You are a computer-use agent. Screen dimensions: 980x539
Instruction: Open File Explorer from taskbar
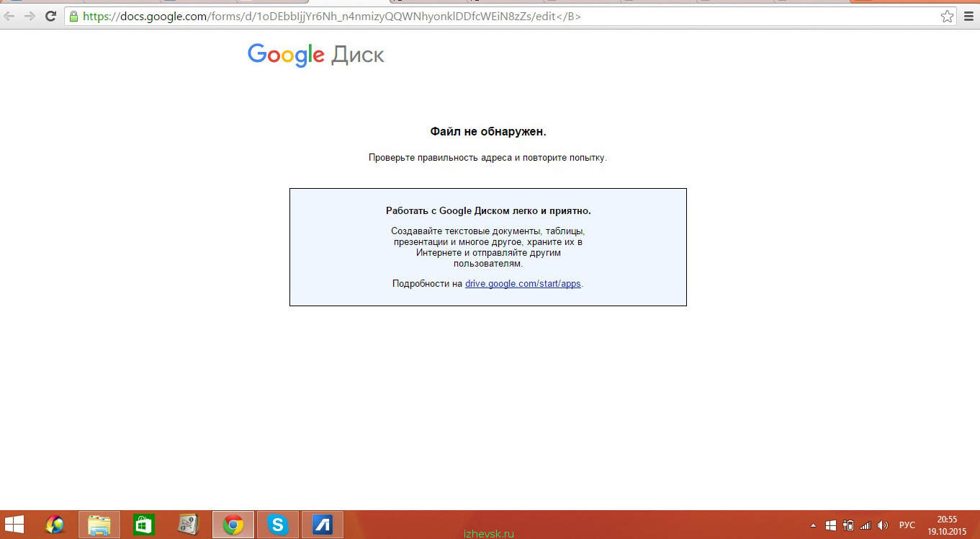(99, 525)
